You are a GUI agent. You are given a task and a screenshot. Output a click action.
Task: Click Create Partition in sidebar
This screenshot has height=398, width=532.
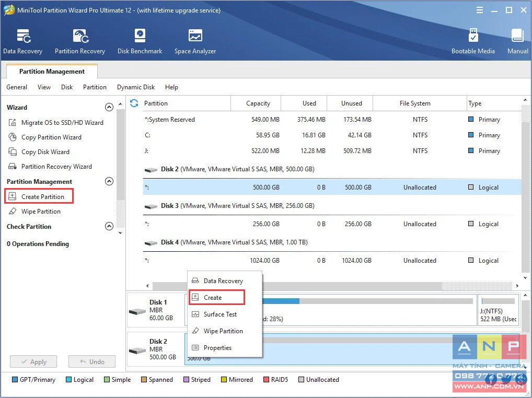(x=39, y=196)
